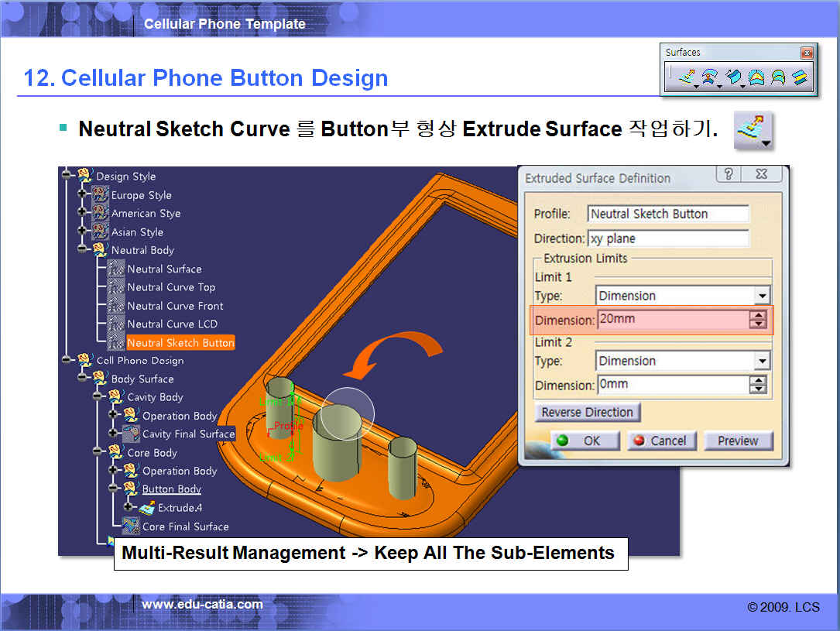This screenshot has height=631, width=840.
Task: Open the Limit 1 Type dropdown
Action: pos(763,296)
